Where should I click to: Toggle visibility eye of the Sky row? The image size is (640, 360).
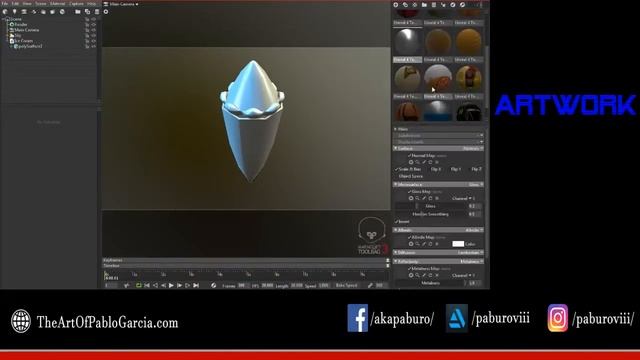pos(93,36)
